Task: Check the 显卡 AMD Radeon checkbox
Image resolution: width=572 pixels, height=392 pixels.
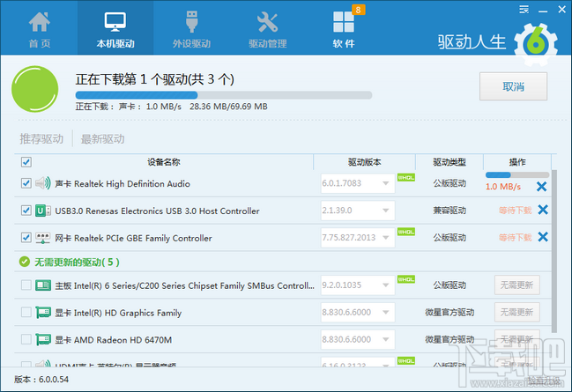Action: pos(26,339)
